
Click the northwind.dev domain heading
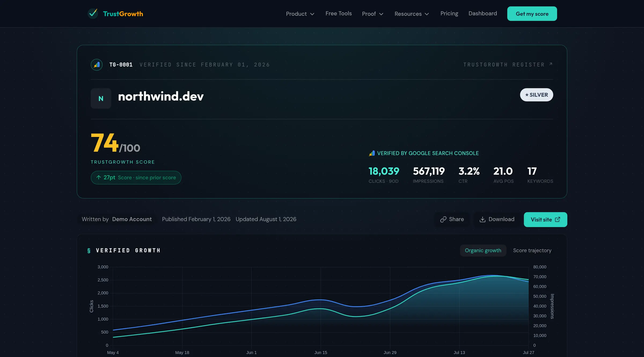point(161,96)
